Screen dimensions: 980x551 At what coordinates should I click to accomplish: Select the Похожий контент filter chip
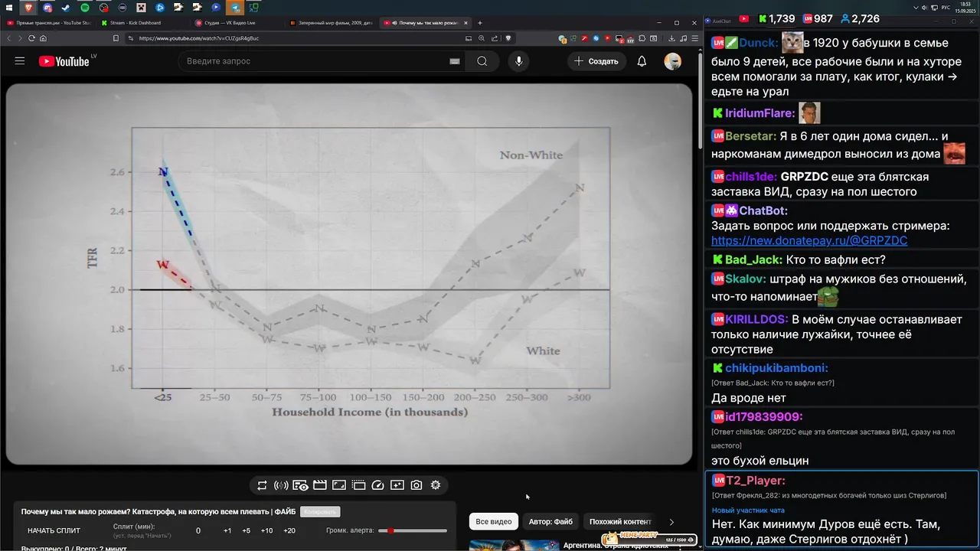pos(620,522)
